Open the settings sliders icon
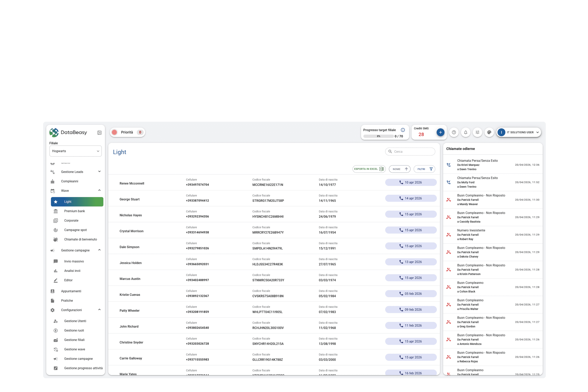 pyautogui.click(x=477, y=132)
